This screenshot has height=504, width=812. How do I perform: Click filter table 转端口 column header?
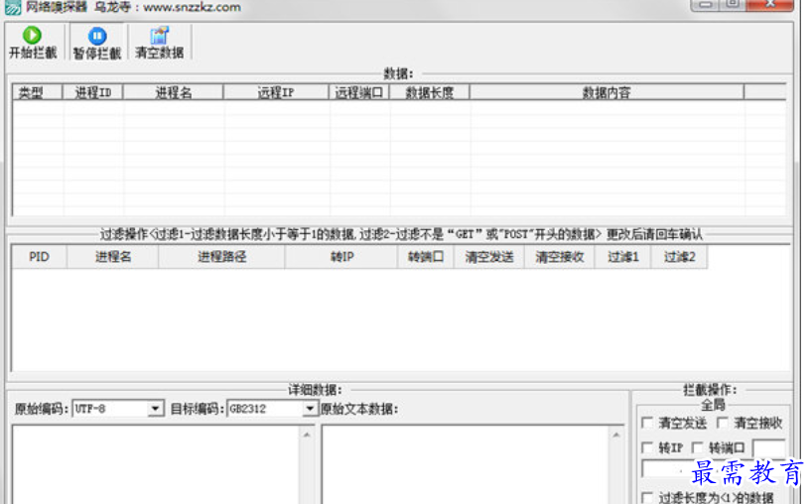425,257
